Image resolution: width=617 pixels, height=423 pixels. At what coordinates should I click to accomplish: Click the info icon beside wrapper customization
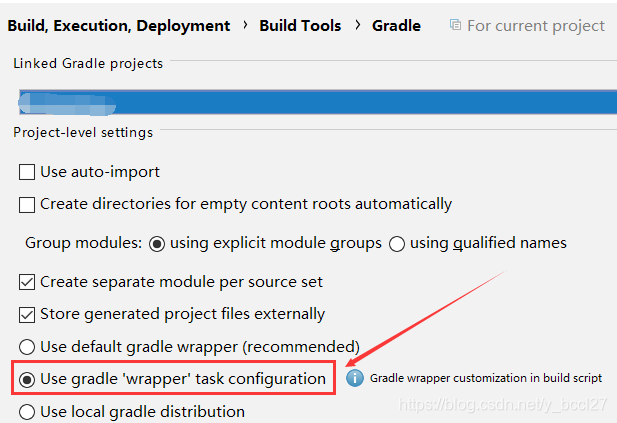pyautogui.click(x=355, y=378)
